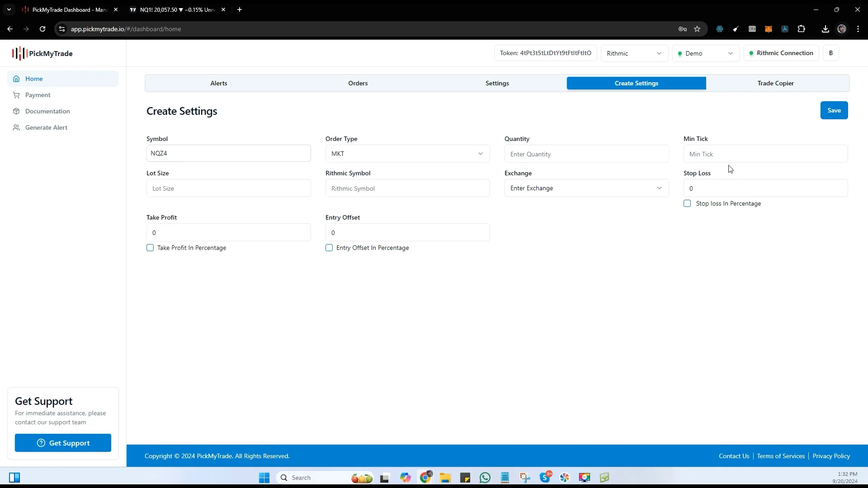Click the Get Support chat icon
Image resolution: width=868 pixels, height=488 pixels.
[x=41, y=443]
